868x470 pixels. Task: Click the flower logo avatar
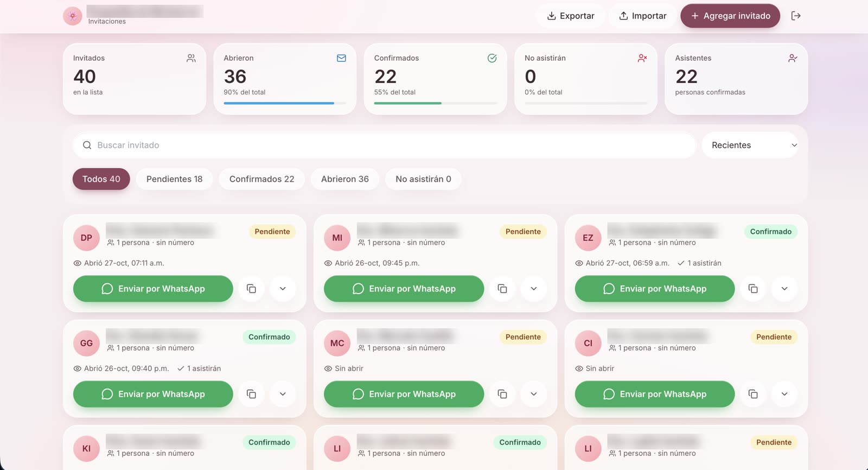pos(73,16)
